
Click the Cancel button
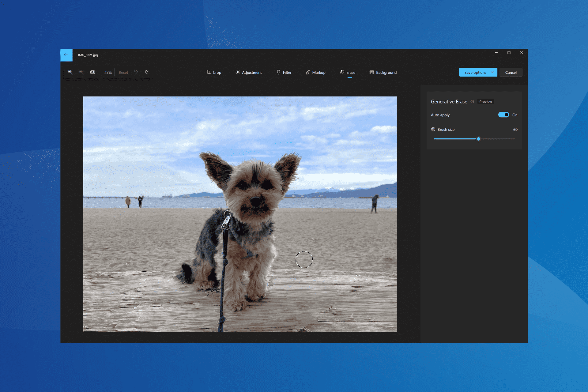click(511, 72)
